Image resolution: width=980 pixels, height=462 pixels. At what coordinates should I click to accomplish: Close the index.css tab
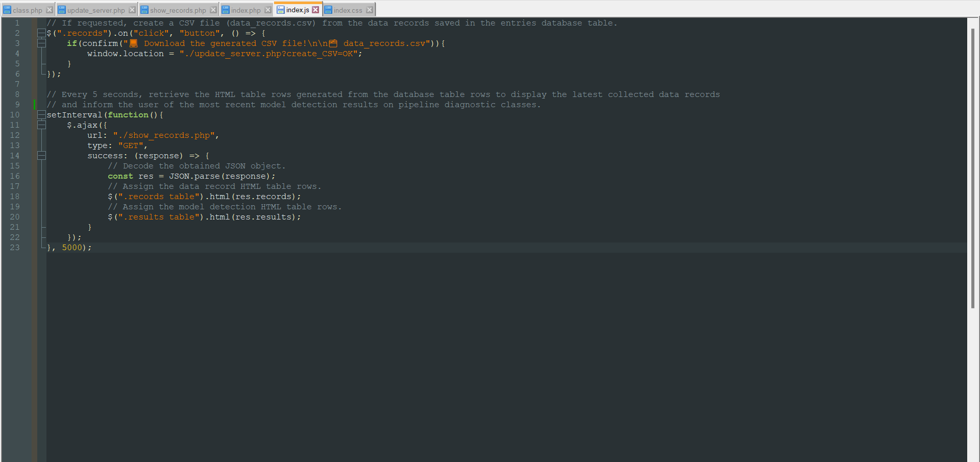point(369,9)
